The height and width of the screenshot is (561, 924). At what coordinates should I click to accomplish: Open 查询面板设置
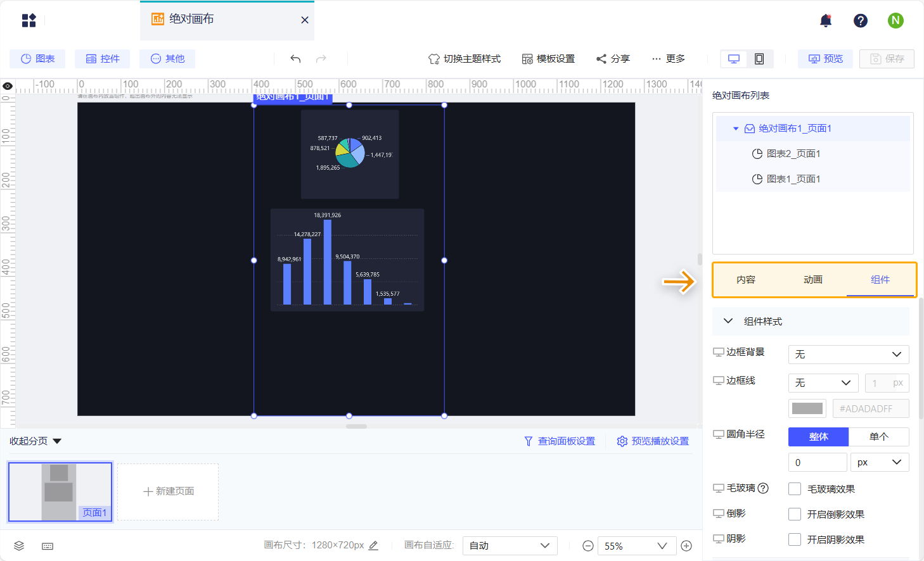[x=560, y=441]
